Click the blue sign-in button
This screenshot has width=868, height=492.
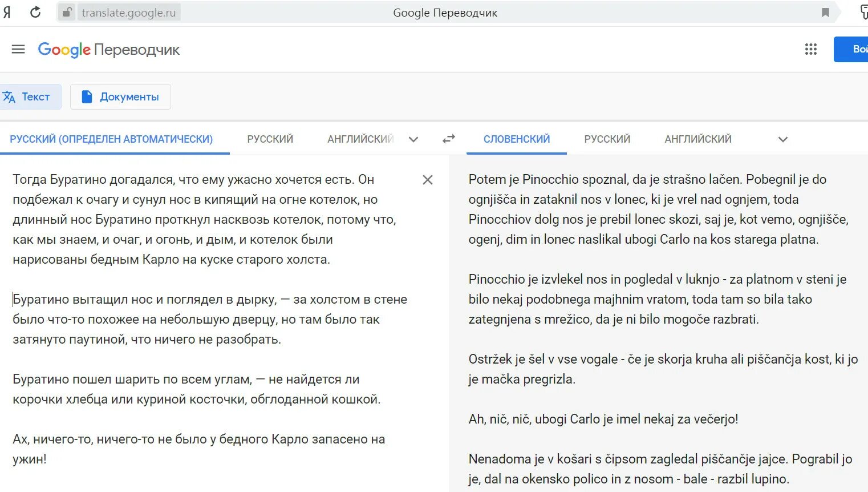[x=851, y=49]
